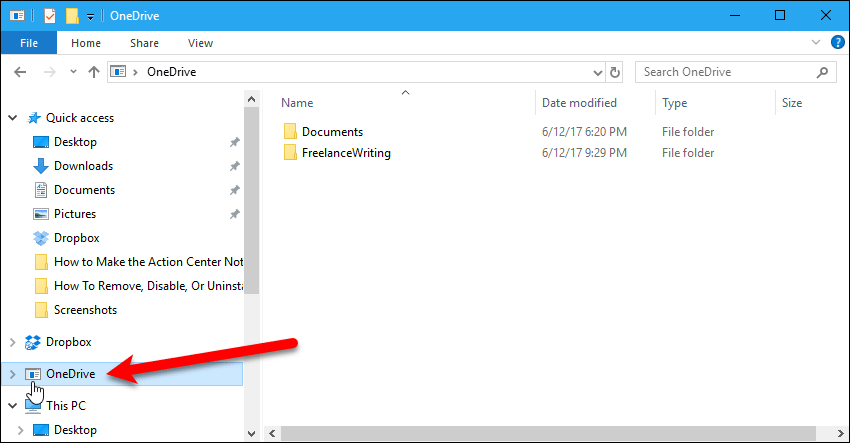Open the Help question mark icon
Viewport: 850px width, 443px height.
tap(838, 42)
